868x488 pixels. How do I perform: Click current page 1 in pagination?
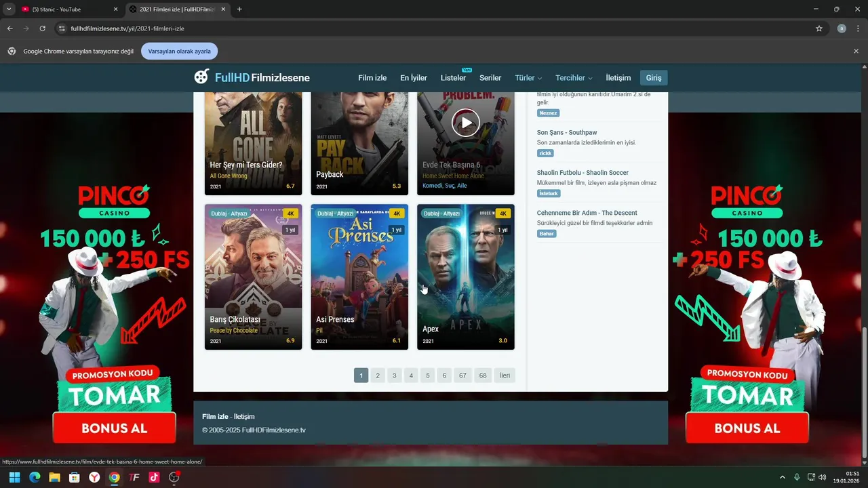pyautogui.click(x=361, y=375)
